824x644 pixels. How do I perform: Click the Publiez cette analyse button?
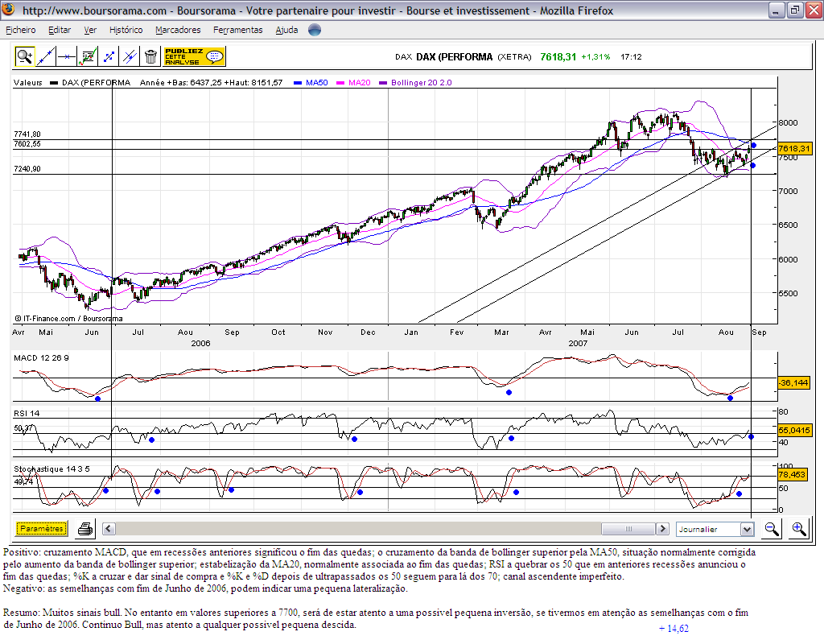[195, 56]
